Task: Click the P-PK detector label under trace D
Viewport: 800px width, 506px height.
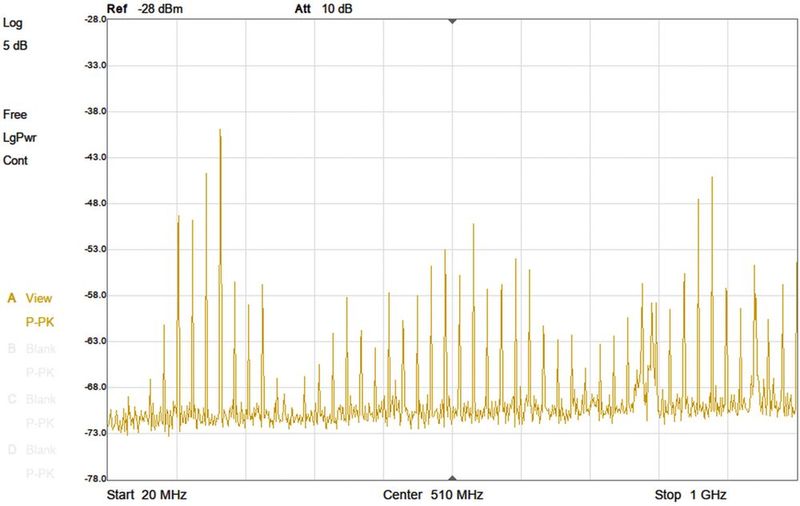Action: click(x=40, y=474)
